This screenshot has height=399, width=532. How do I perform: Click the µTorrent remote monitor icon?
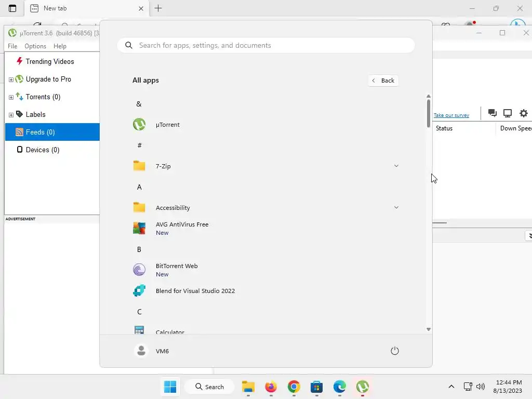(x=508, y=113)
